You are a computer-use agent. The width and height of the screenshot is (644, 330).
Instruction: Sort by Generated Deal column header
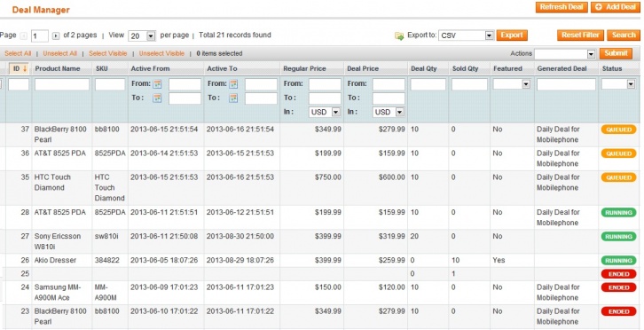coord(562,68)
